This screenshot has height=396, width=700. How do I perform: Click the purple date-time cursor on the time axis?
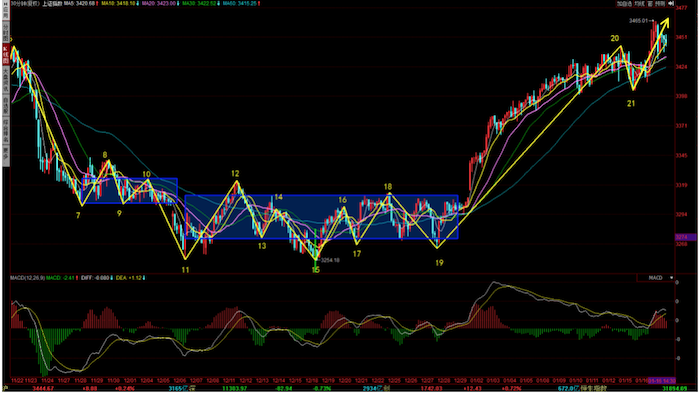pos(661,381)
